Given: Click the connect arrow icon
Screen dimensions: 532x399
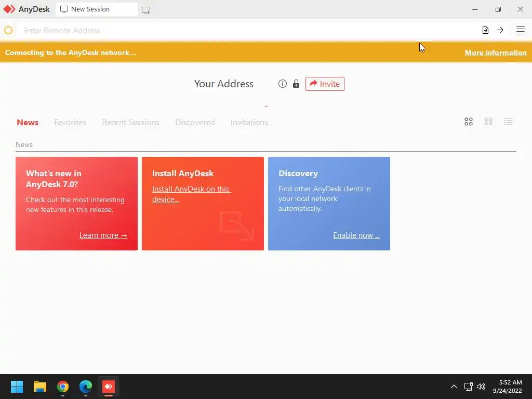Looking at the screenshot, I should point(500,30).
